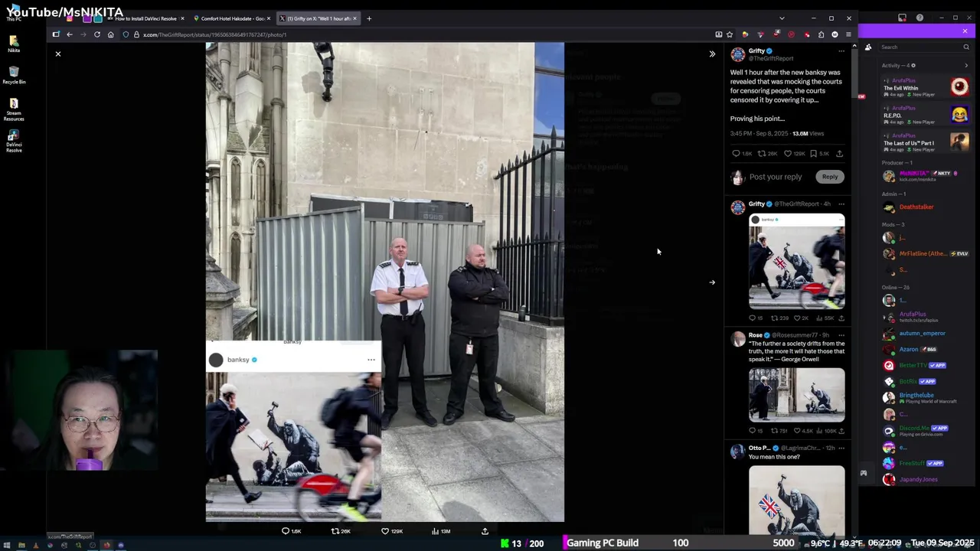Screen dimensions: 980x551
Task: Repost icon beneath the enlarged photo
Action: (335, 531)
